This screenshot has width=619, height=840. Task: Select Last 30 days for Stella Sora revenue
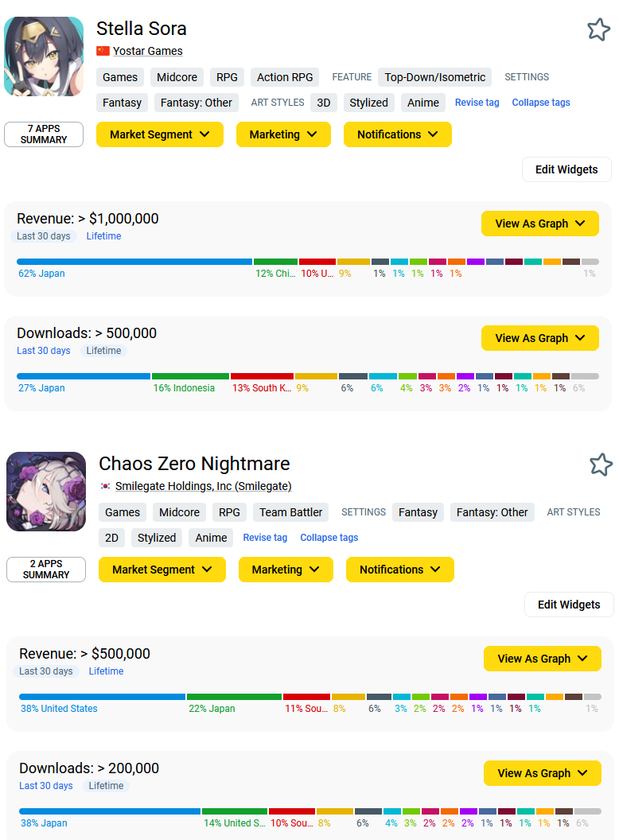click(x=44, y=236)
